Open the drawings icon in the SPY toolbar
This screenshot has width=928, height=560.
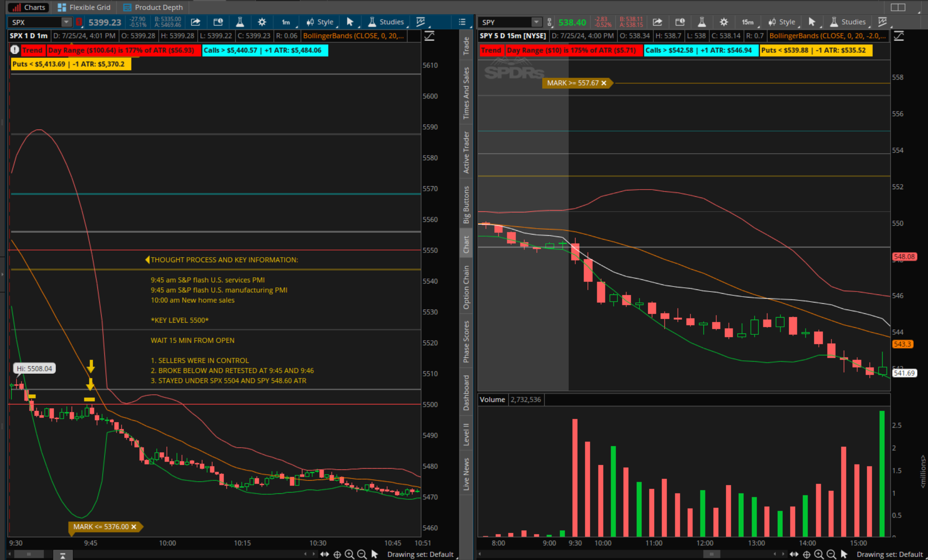coord(883,22)
